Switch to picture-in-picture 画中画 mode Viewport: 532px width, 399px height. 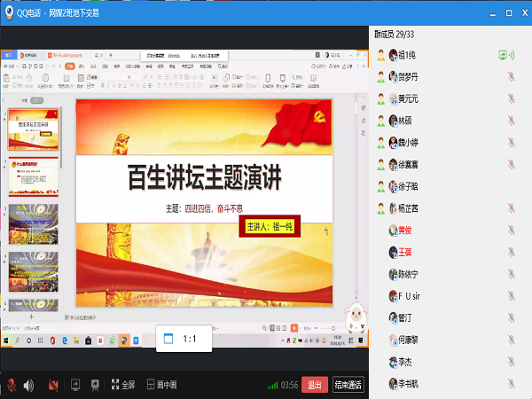161,385
